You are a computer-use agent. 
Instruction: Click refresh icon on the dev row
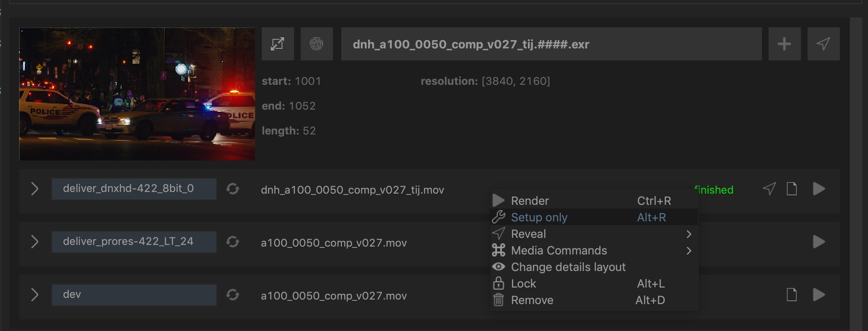tap(233, 295)
